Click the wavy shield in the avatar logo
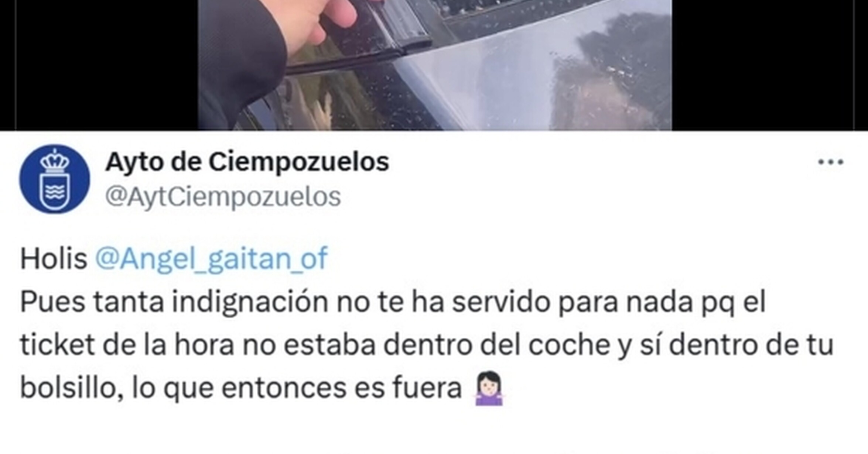 pos(55,193)
